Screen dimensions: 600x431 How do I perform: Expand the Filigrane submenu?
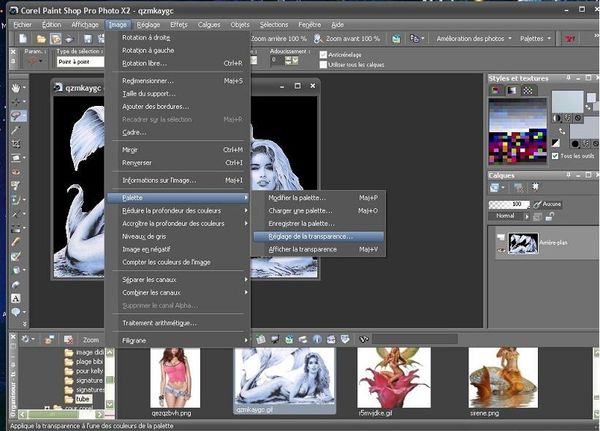(x=179, y=340)
